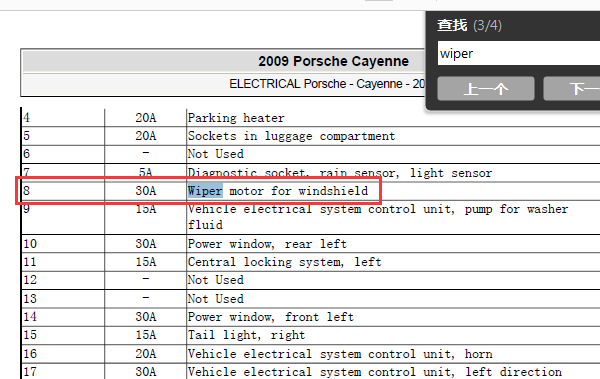Screen dimensions: 600x379
Task: Click 'Not Used' in row 13
Action: [215, 299]
